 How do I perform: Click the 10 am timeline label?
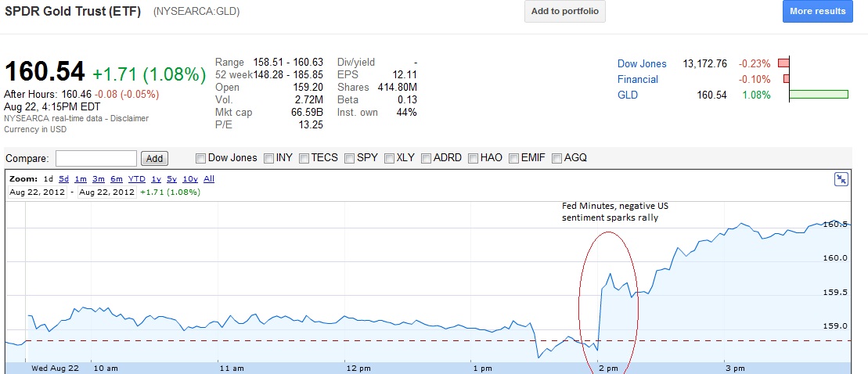click(x=105, y=369)
